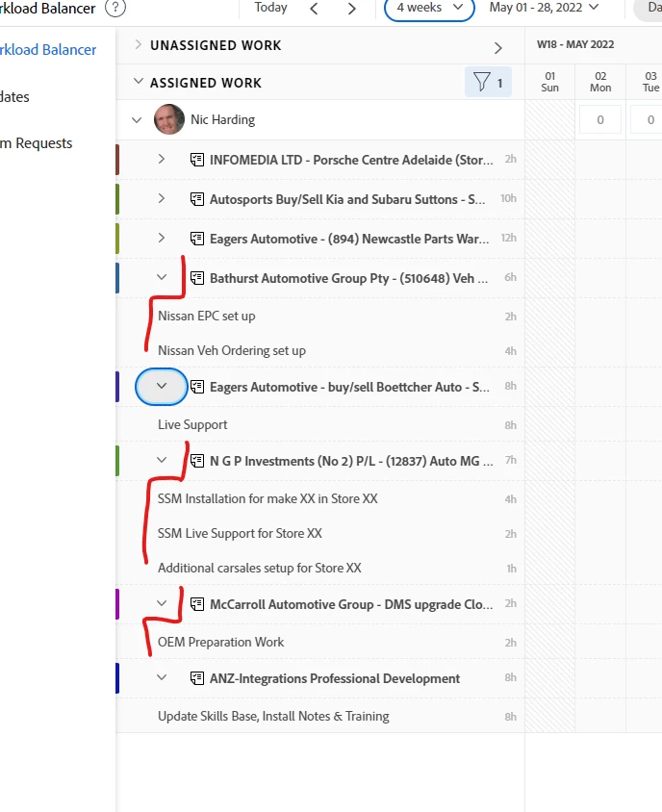Open the Autosports Buy/Sell Kia and Subaru project
The width and height of the screenshot is (662, 812).
[x=347, y=199]
